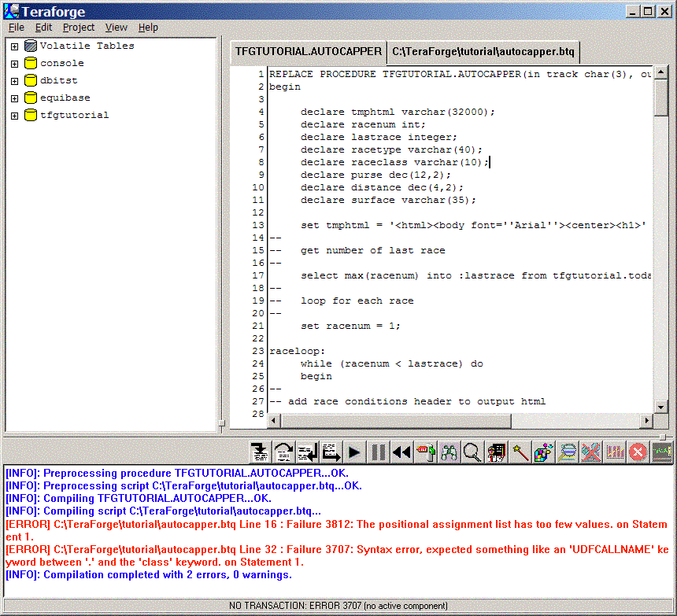Click the magnifier over striped globe icon
Viewport: 677px width, 616px height.
(568, 452)
